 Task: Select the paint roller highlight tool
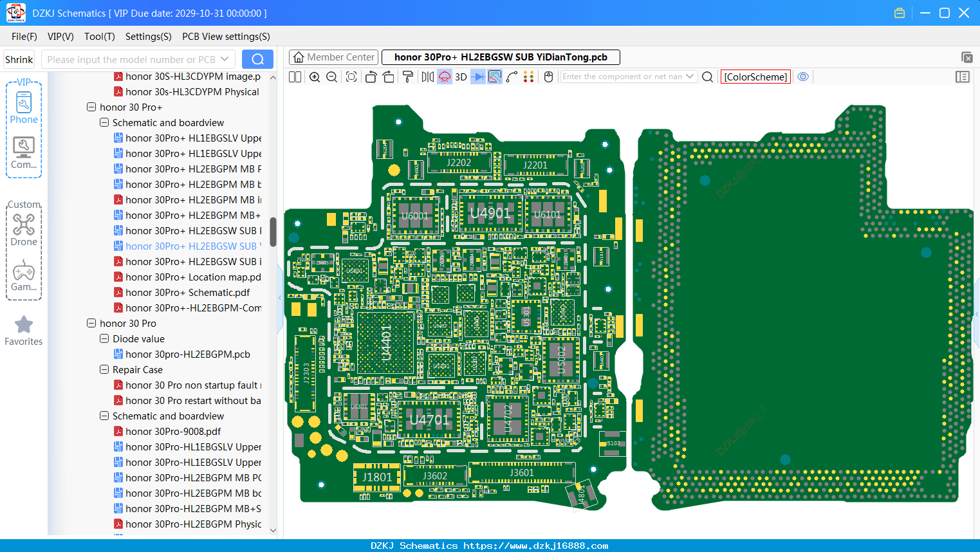(x=408, y=77)
